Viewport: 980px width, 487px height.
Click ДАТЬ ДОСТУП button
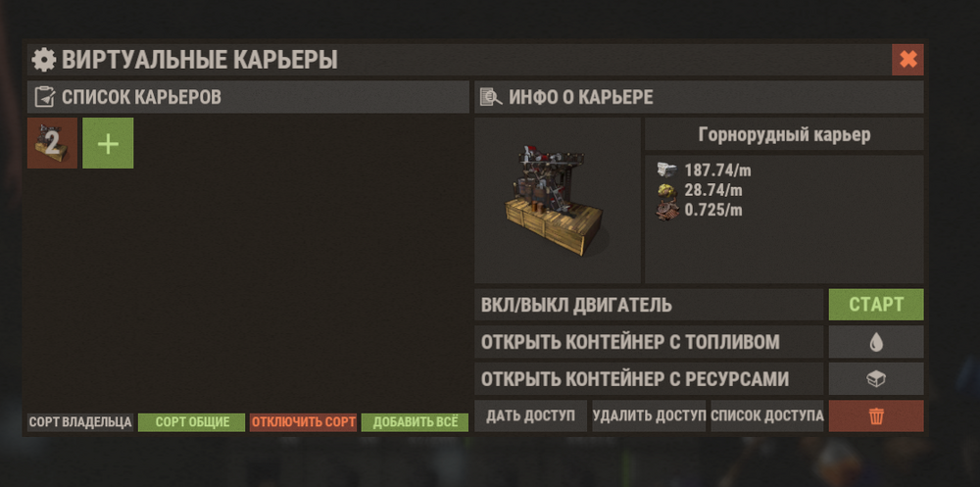(530, 415)
